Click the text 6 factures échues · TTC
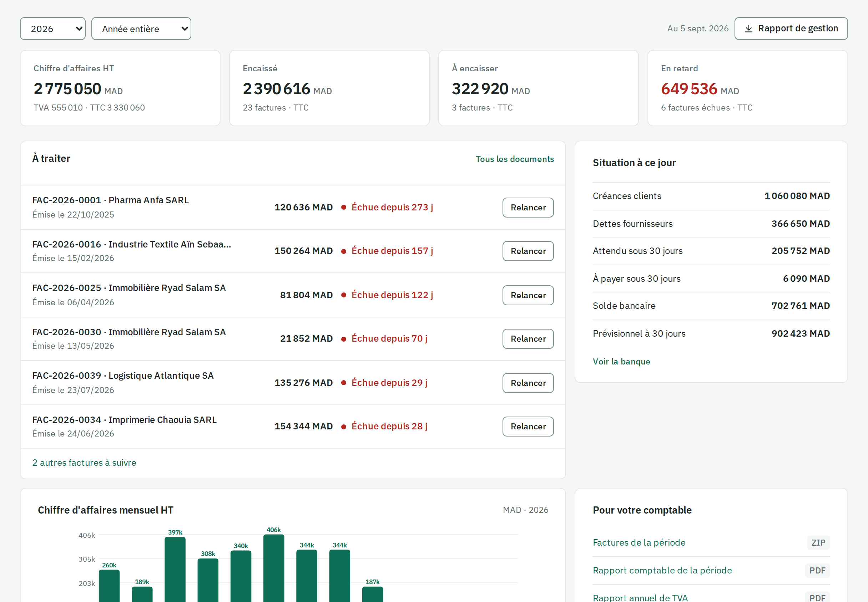This screenshot has width=868, height=602. 707,108
